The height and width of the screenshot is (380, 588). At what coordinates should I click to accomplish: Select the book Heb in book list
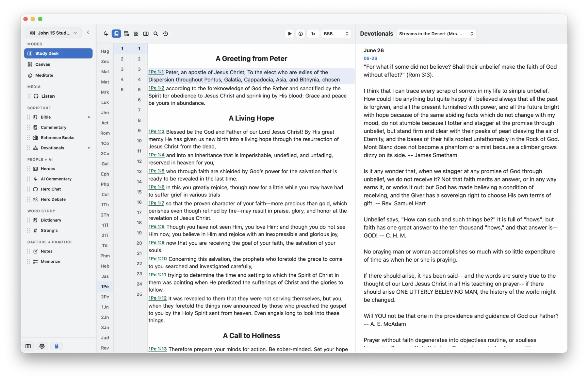point(105,266)
